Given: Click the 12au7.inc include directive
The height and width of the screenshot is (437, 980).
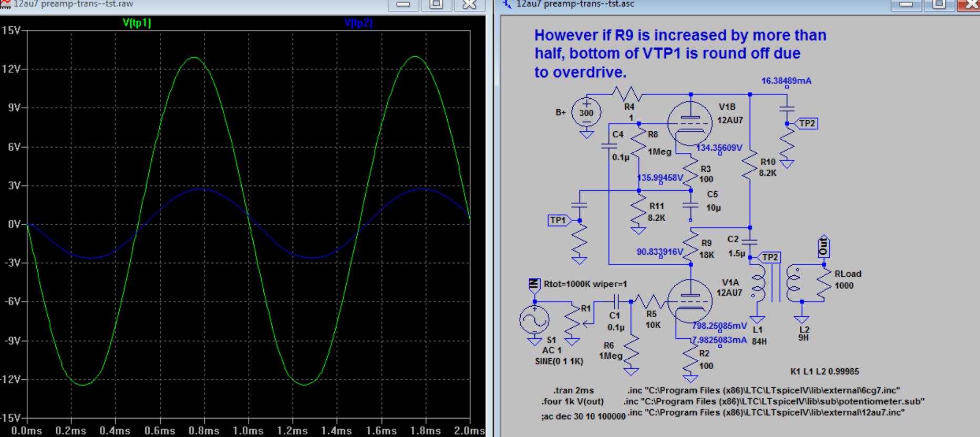Looking at the screenshot, I should click(766, 412).
